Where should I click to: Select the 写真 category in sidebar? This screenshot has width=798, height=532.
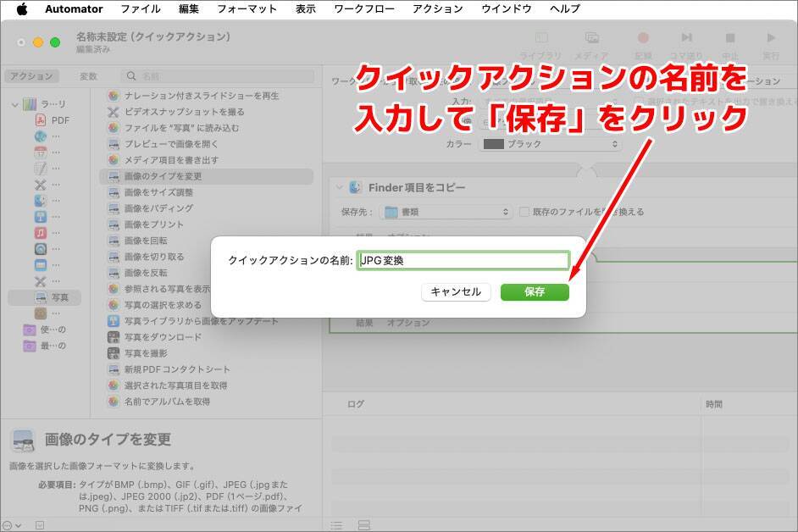59,297
